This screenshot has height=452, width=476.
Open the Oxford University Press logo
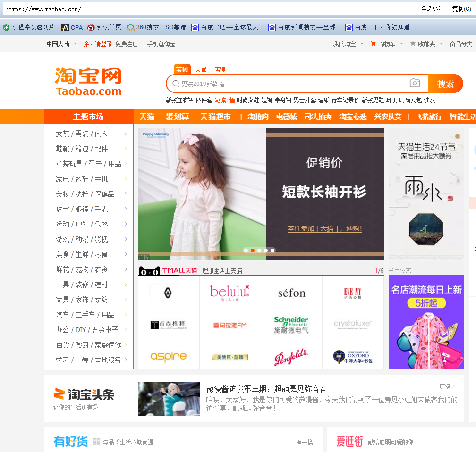352,357
